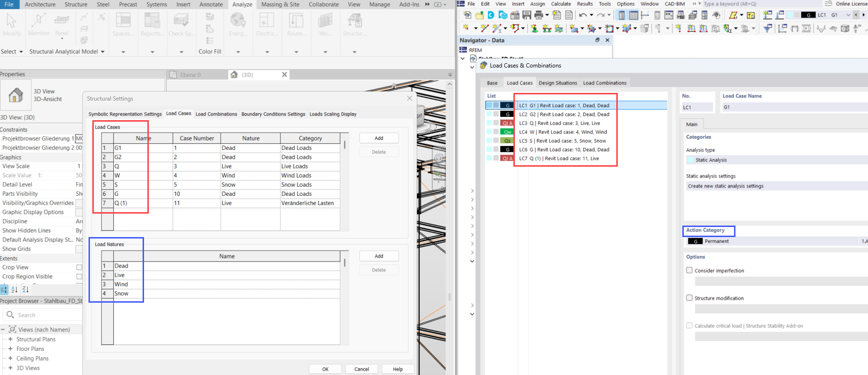Click OK in Structural Settings dialog
Image resolution: width=868 pixels, height=375 pixels.
point(325,369)
